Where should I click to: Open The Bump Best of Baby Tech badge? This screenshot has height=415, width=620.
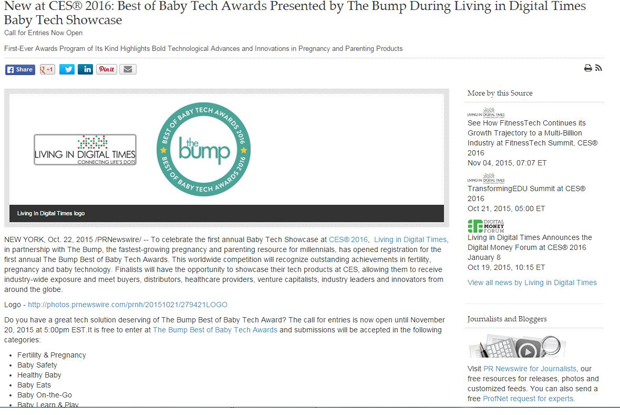point(204,150)
